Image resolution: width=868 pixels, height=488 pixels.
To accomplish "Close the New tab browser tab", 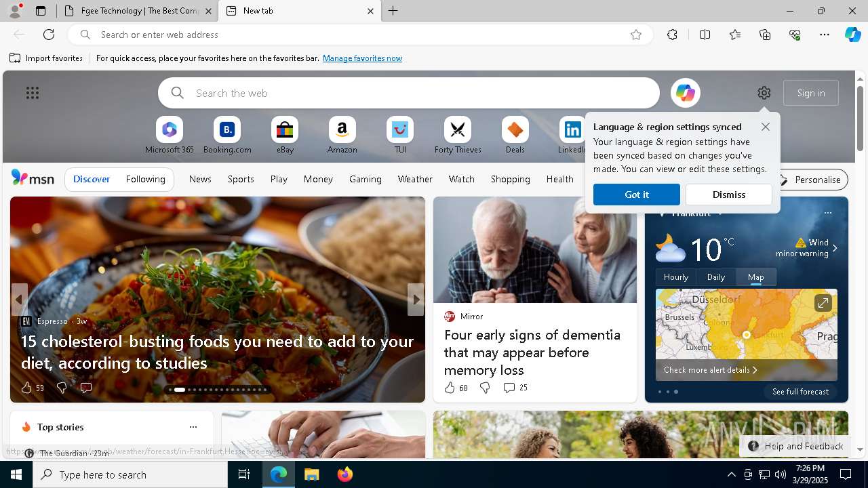I will (370, 11).
